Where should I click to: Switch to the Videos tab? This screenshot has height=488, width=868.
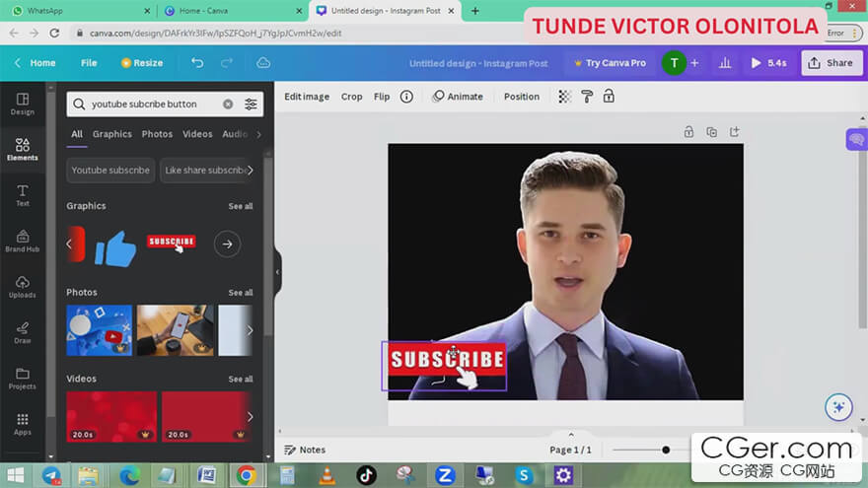[197, 134]
